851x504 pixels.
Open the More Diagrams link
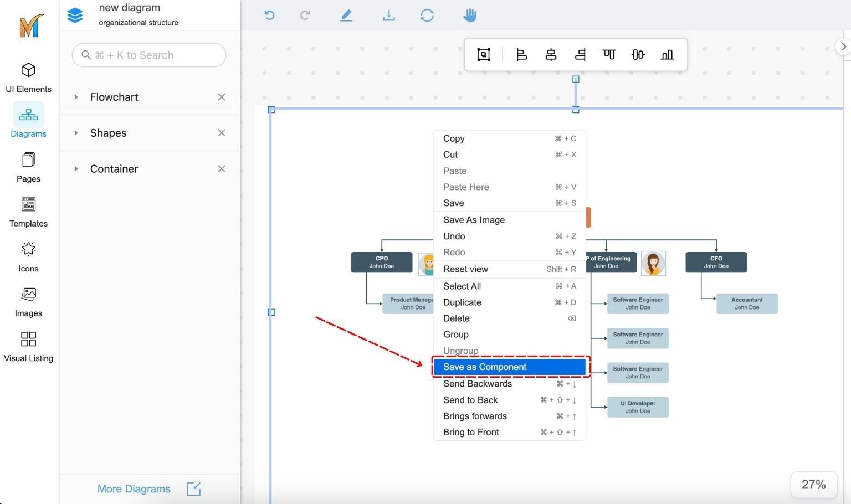click(134, 489)
